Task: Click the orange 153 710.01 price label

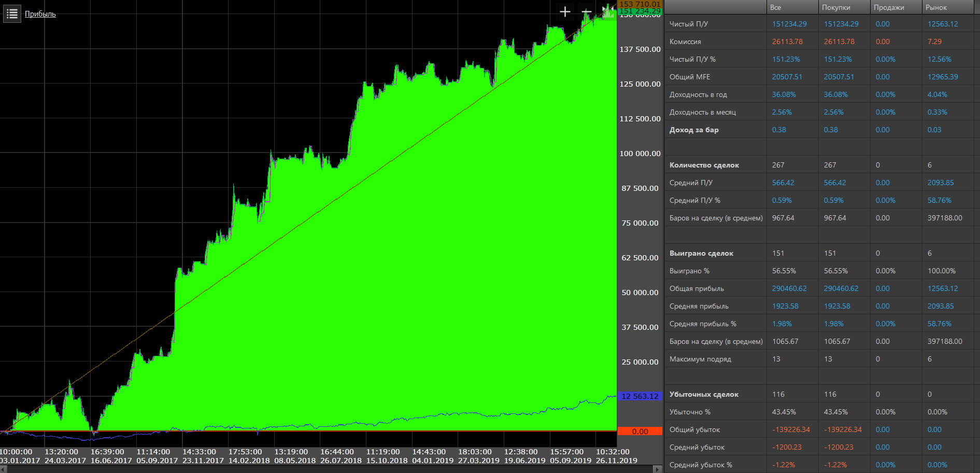Action: 640,4
